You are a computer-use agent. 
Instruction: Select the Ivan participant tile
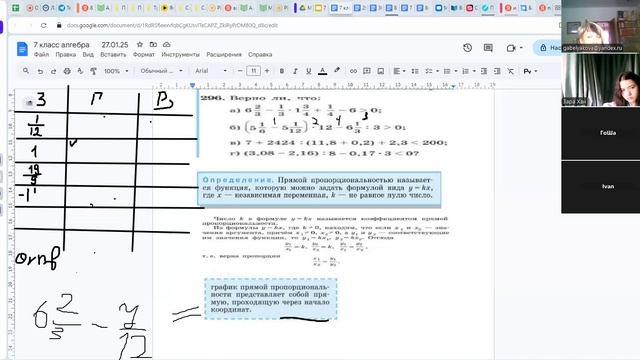tap(600, 187)
